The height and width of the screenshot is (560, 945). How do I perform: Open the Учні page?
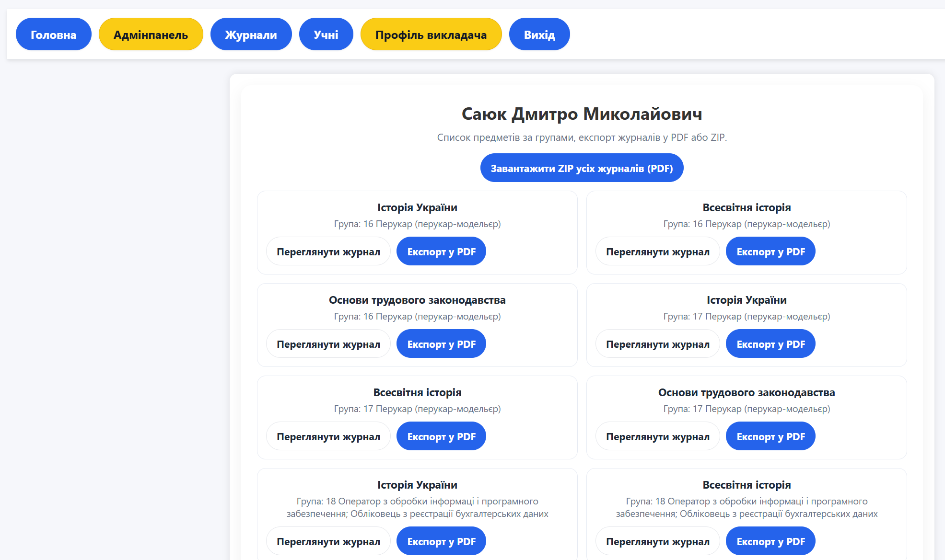(x=326, y=34)
